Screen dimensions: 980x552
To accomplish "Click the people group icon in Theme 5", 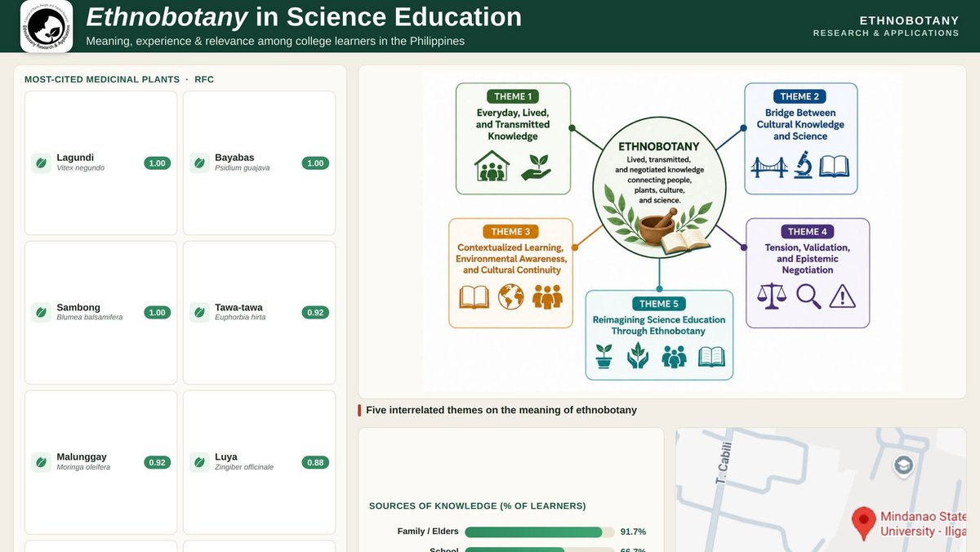I will coord(674,357).
